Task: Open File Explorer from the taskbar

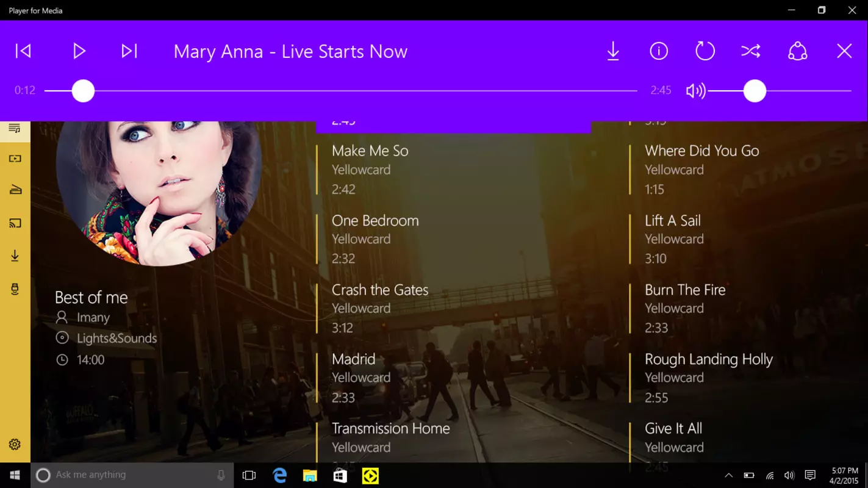Action: (x=310, y=475)
